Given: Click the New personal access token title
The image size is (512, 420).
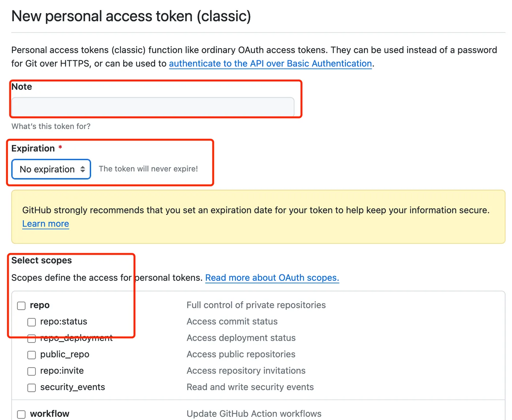Looking at the screenshot, I should coord(131,16).
